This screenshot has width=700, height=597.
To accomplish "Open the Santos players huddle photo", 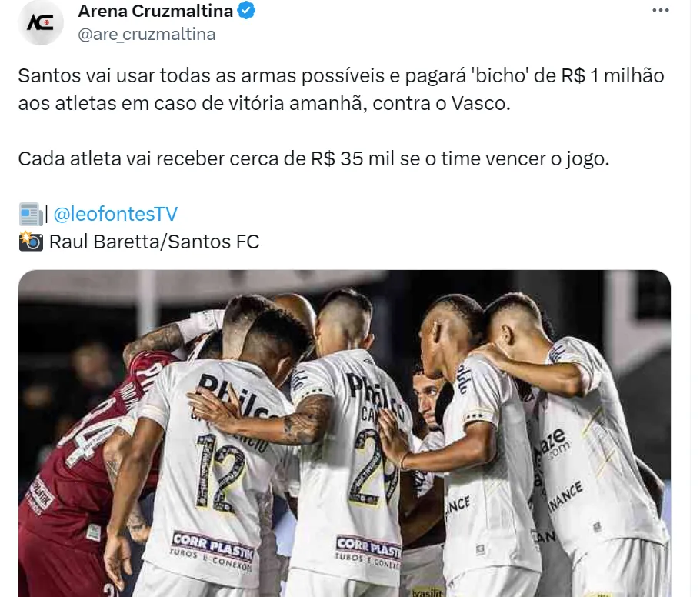I will [x=344, y=433].
